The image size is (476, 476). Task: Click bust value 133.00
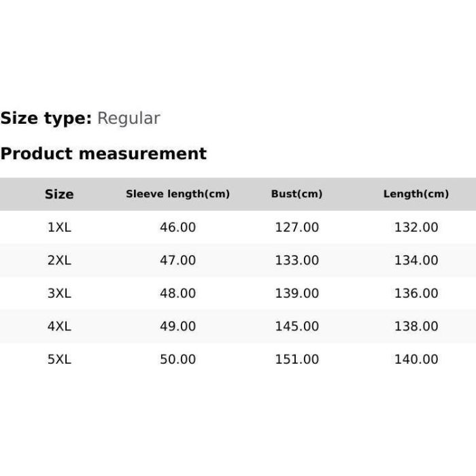coord(296,260)
